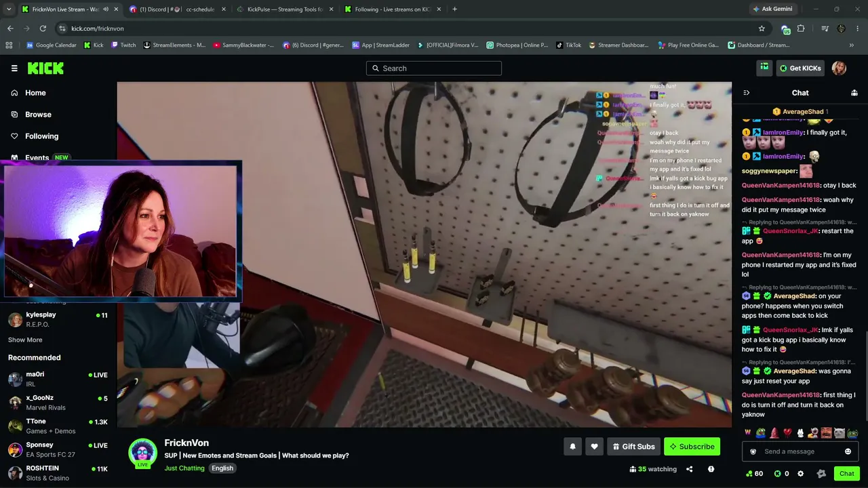Open TTone recommended channel
The image size is (868, 488).
58,426
